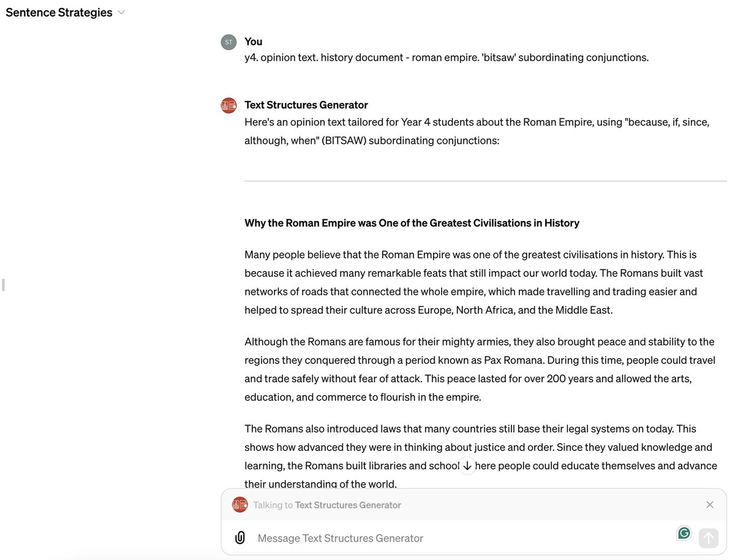Click the paragraph beginning The Romans also introduced
The height and width of the screenshot is (560, 735).
481,456
